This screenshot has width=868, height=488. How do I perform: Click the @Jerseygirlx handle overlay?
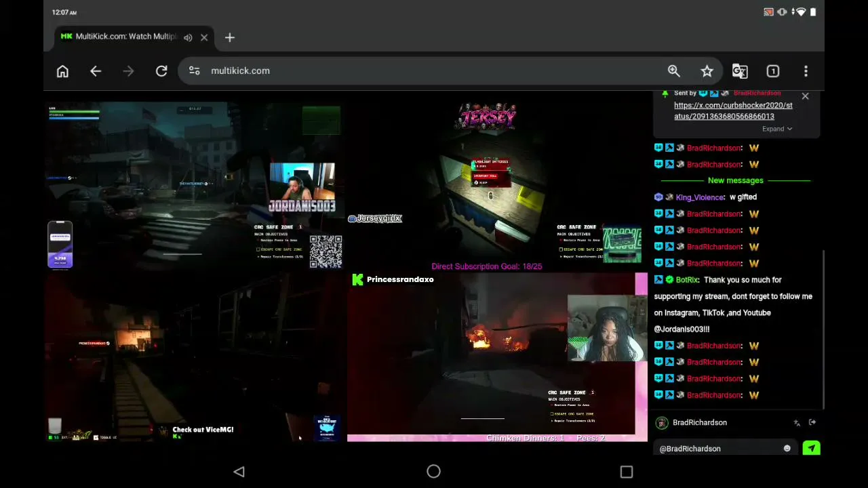pos(375,218)
